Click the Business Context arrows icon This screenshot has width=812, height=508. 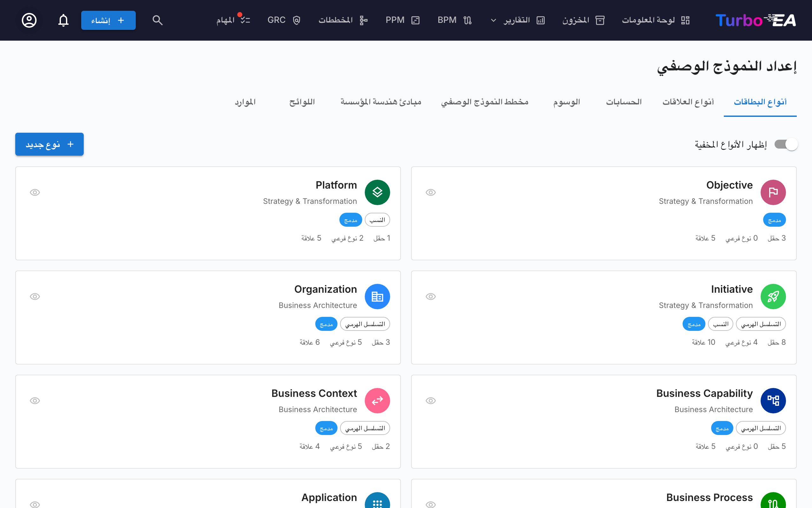pyautogui.click(x=377, y=400)
